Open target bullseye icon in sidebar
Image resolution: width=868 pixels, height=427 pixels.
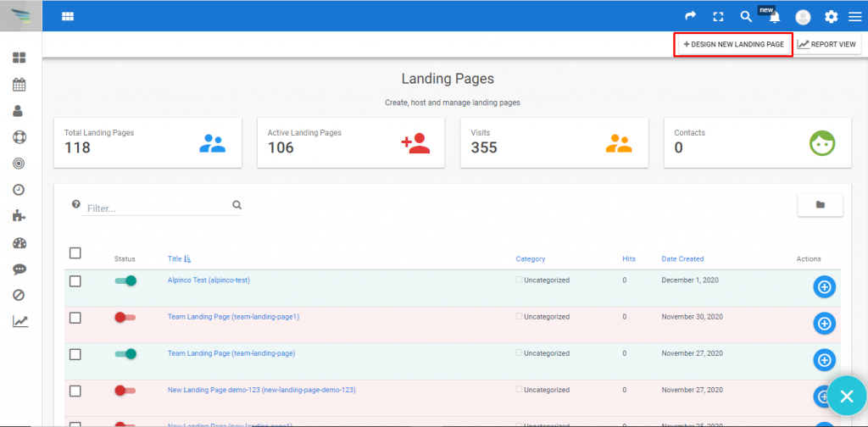(19, 164)
